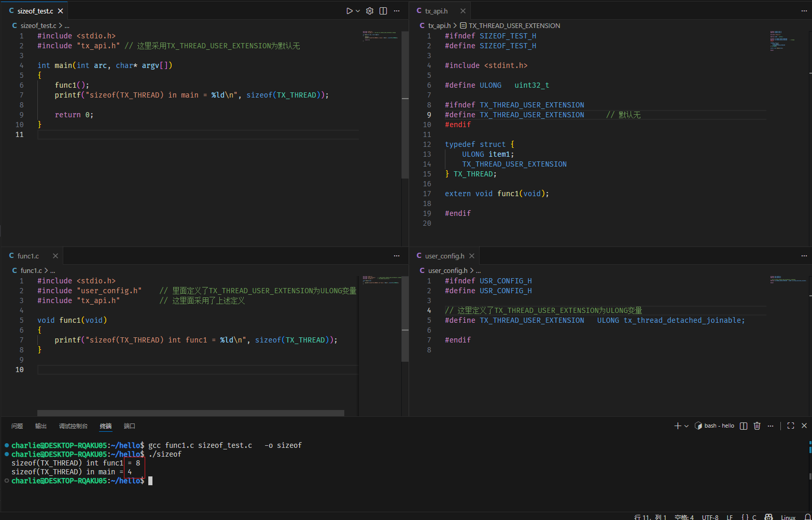
Task: Switch to the 调试控制台 panel tab
Action: click(73, 426)
